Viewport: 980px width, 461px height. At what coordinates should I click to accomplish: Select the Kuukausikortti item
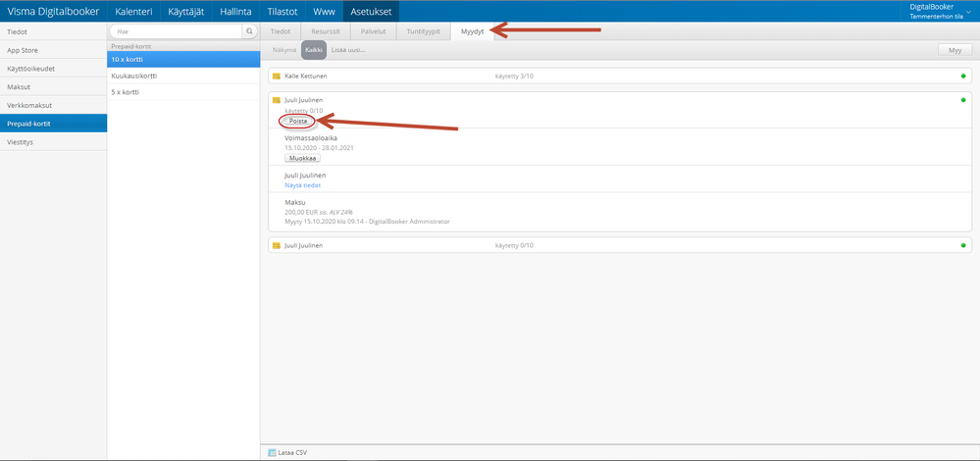[x=183, y=76]
